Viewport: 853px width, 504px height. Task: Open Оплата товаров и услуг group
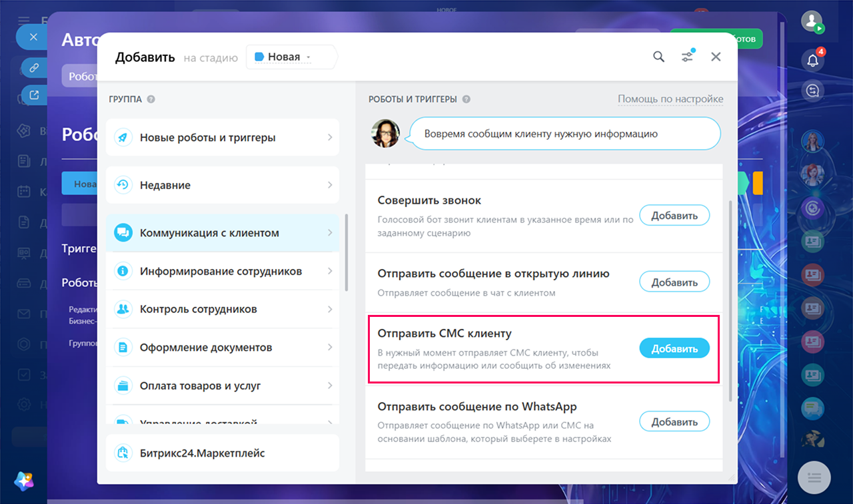pyautogui.click(x=223, y=385)
